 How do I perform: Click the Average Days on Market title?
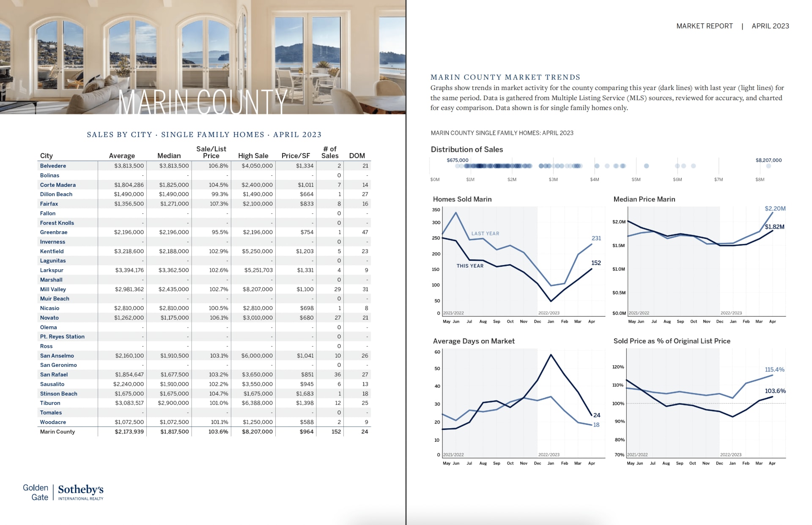474,341
